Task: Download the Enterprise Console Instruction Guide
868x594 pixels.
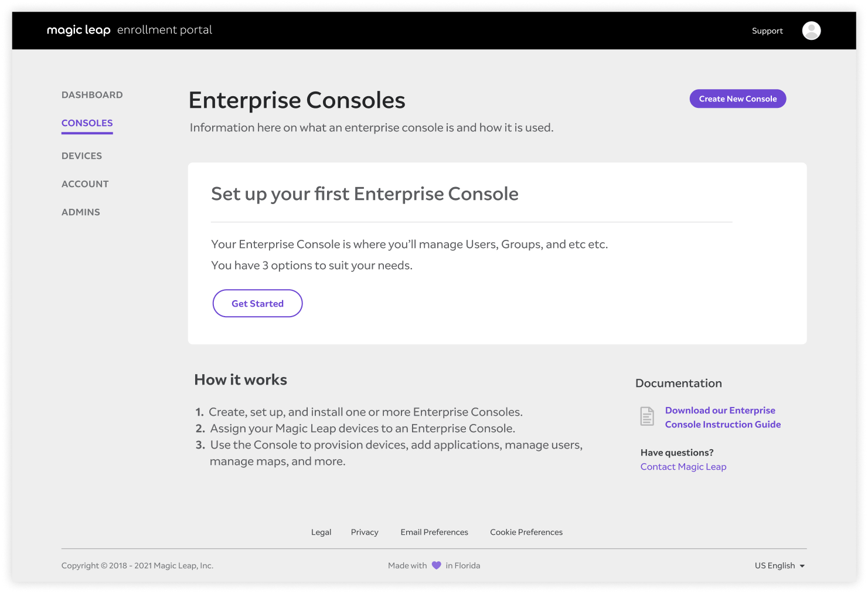Action: (x=722, y=418)
